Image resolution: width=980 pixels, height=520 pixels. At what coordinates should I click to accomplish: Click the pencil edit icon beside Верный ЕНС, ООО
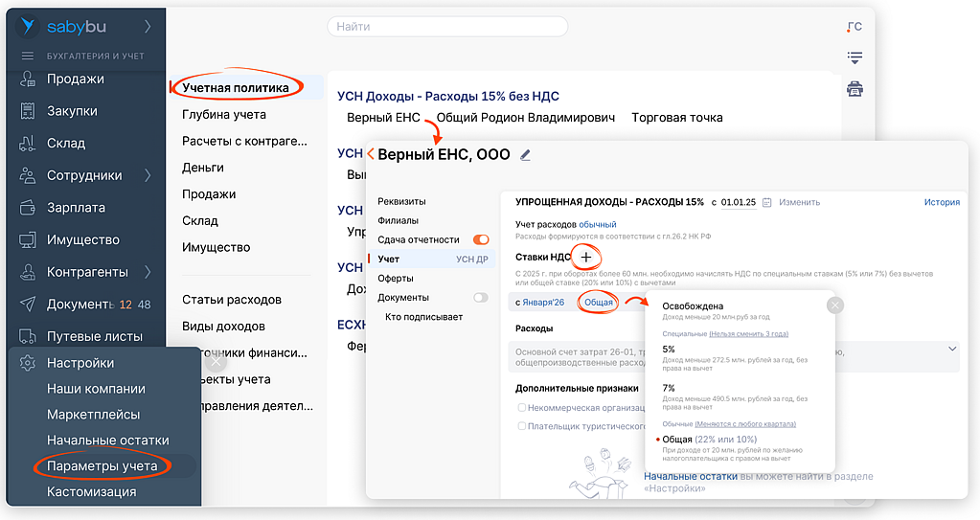tap(525, 155)
